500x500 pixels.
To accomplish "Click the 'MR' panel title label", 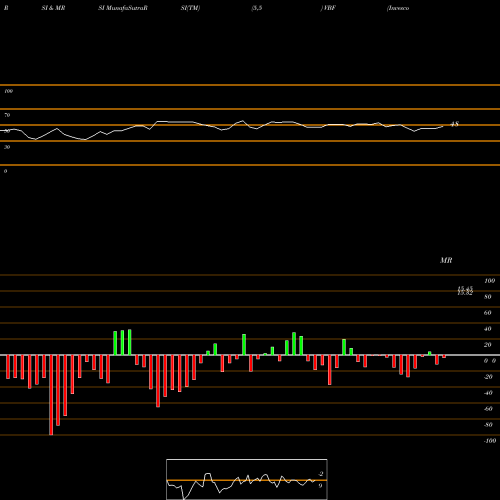I will tap(446, 260).
